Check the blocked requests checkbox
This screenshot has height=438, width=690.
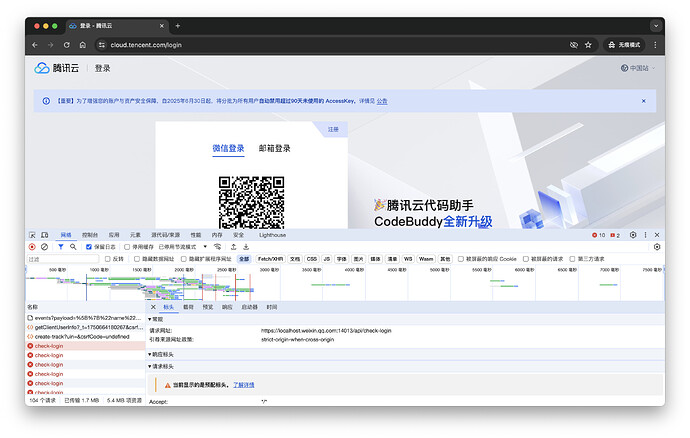click(526, 259)
